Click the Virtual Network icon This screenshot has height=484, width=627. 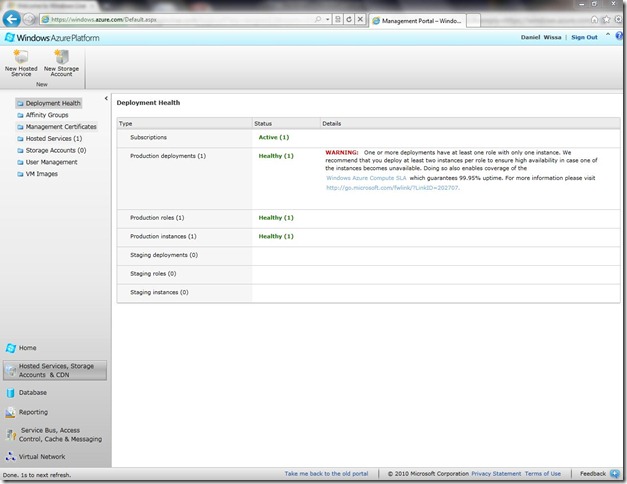click(11, 456)
